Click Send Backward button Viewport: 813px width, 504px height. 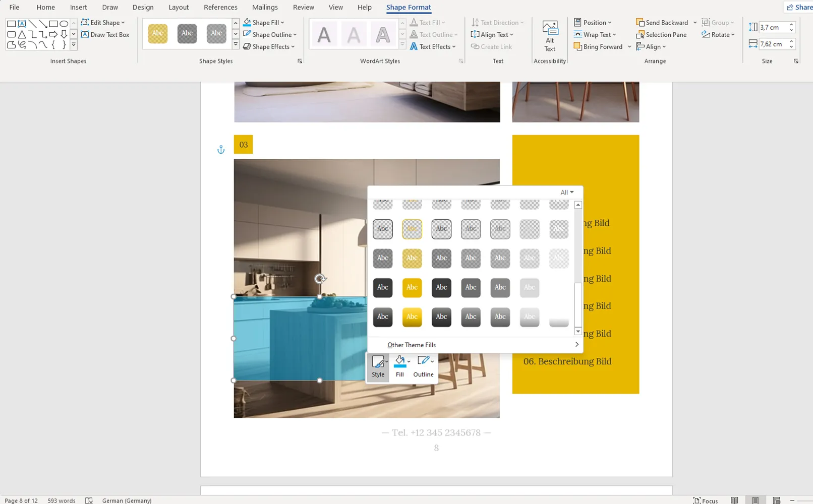(662, 23)
